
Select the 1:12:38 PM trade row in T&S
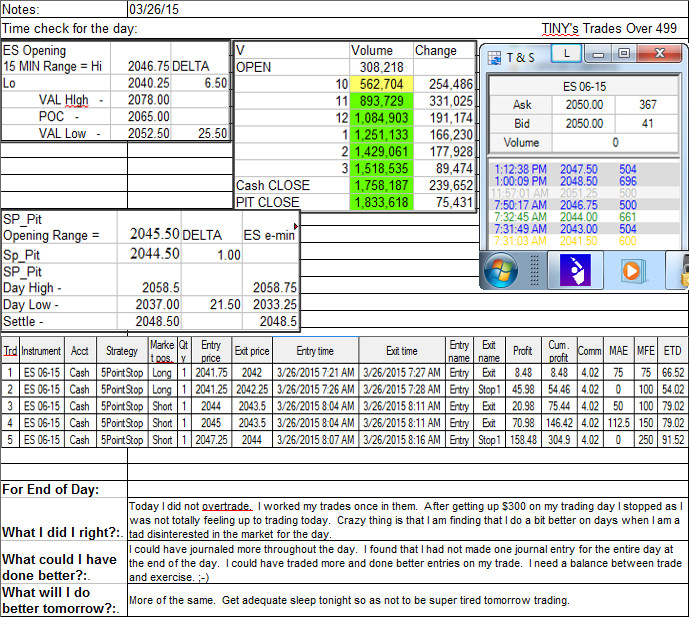584,169
